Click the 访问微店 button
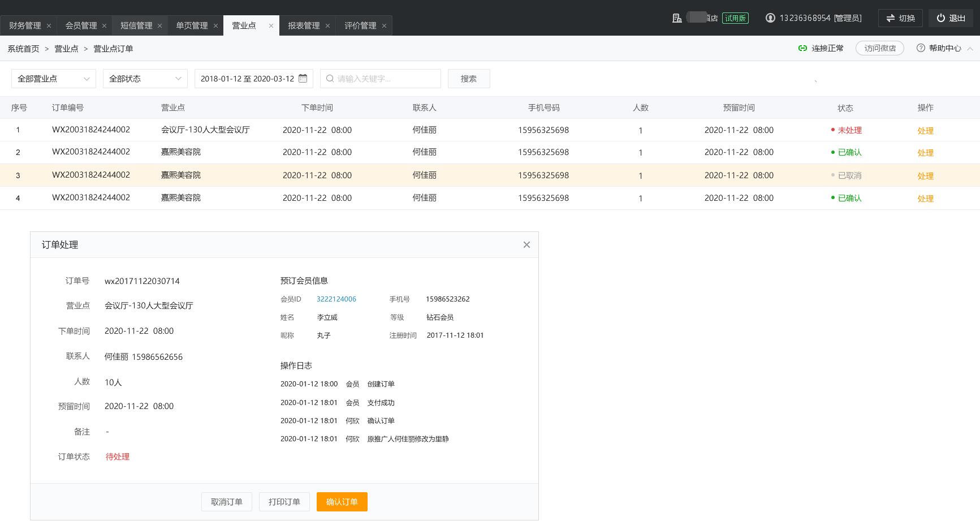 point(879,49)
